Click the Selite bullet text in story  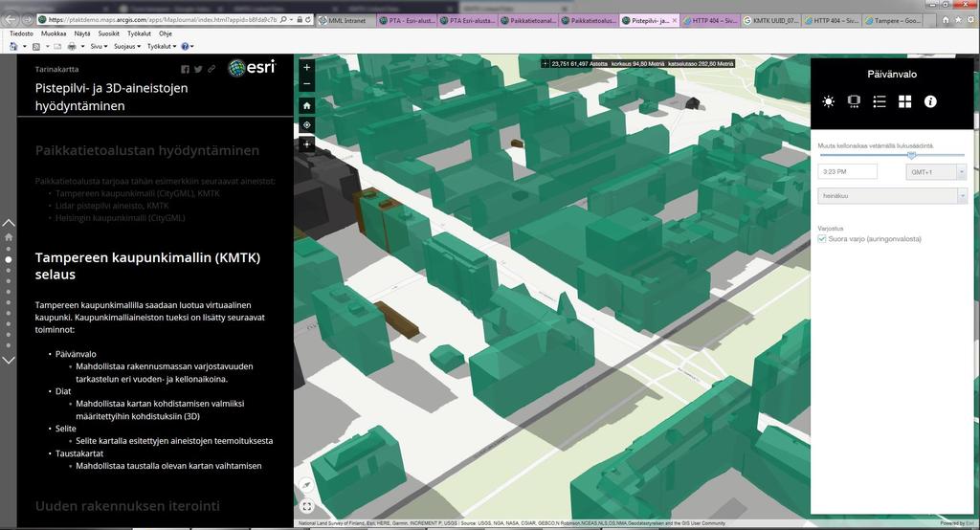66,429
